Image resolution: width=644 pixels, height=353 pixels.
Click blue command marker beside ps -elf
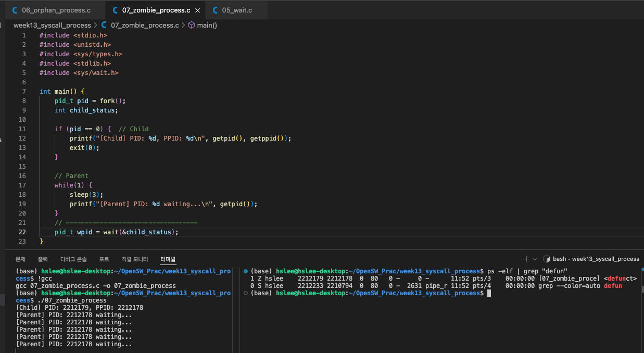[245, 271]
